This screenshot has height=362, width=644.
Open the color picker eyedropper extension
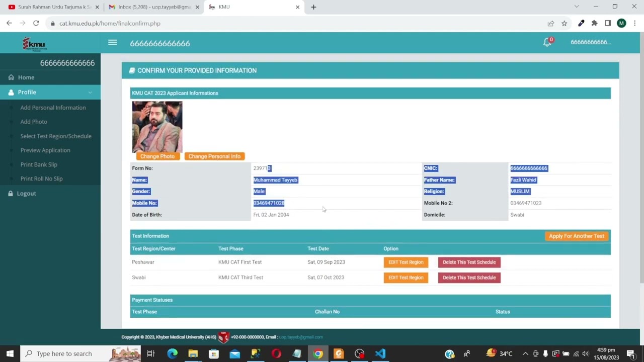(581, 23)
